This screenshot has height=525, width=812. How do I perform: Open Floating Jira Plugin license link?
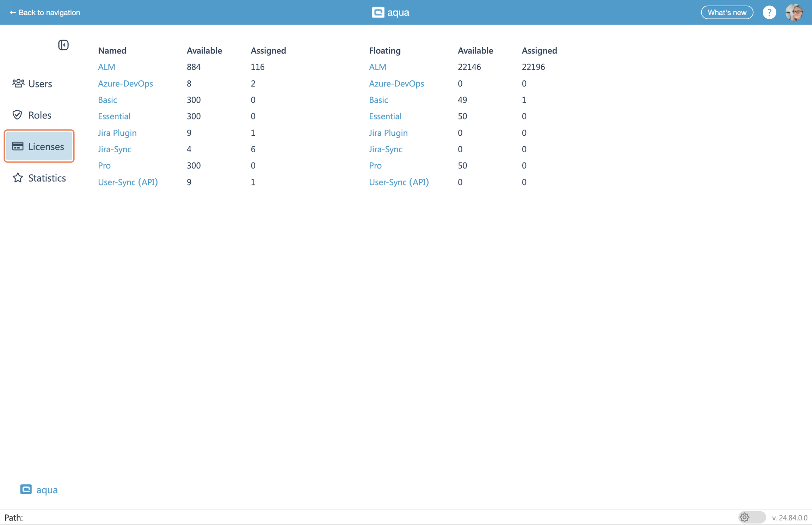[x=388, y=133]
